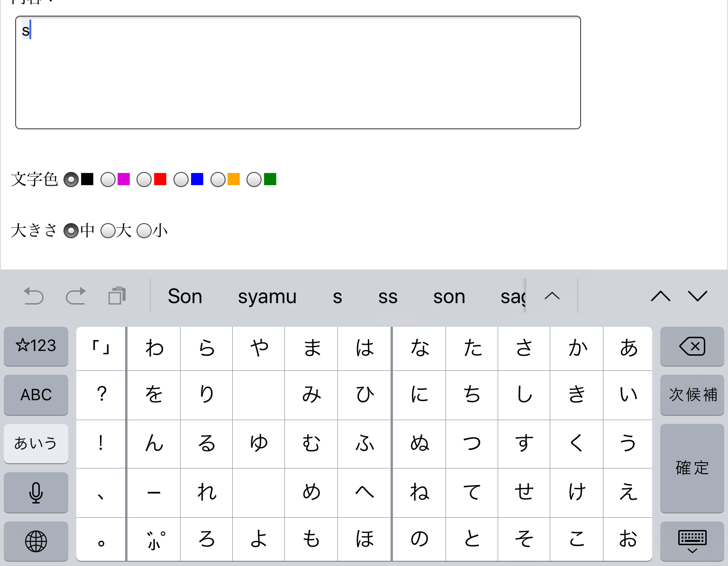Tap the undo arrow icon

(34, 296)
